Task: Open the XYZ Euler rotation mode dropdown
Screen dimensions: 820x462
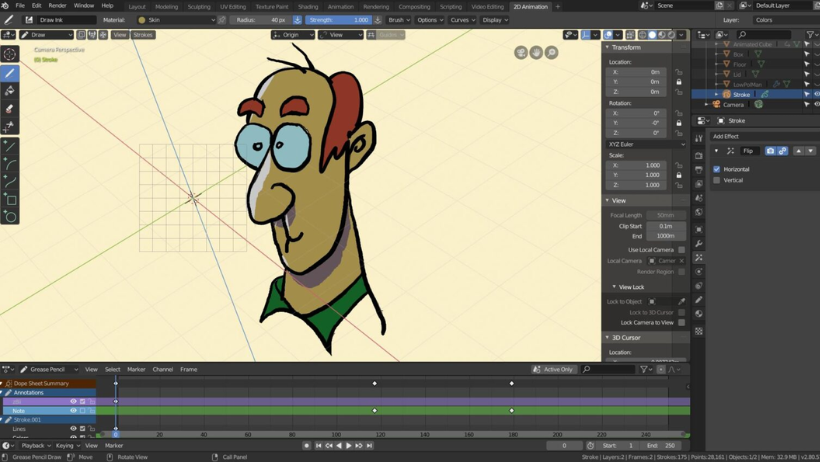Action: (x=646, y=144)
